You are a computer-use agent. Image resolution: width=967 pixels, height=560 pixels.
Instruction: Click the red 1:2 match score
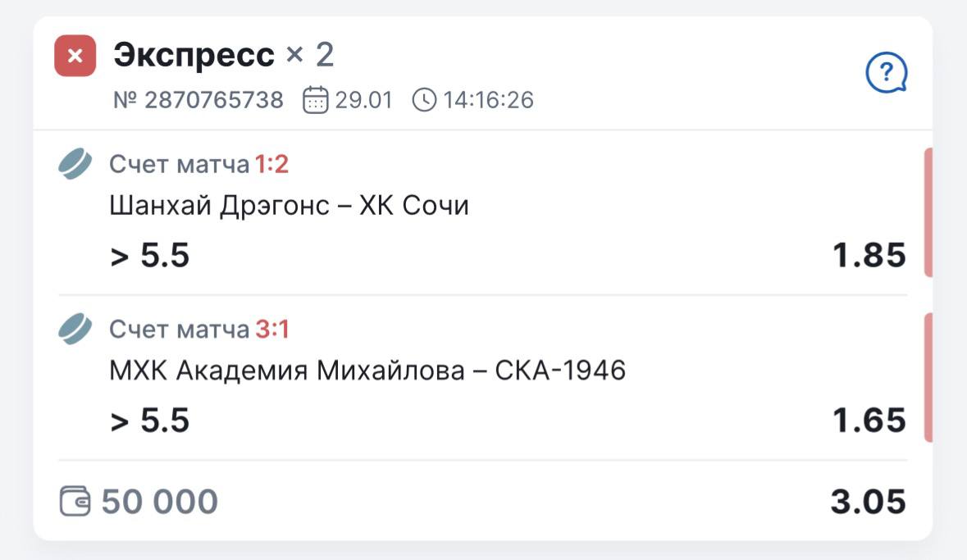point(271,165)
